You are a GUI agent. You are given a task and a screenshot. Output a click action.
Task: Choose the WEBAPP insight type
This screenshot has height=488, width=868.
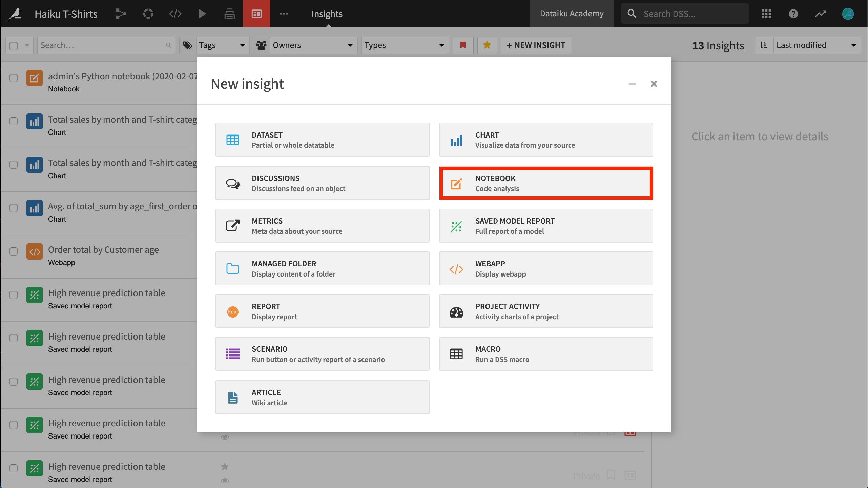point(546,268)
